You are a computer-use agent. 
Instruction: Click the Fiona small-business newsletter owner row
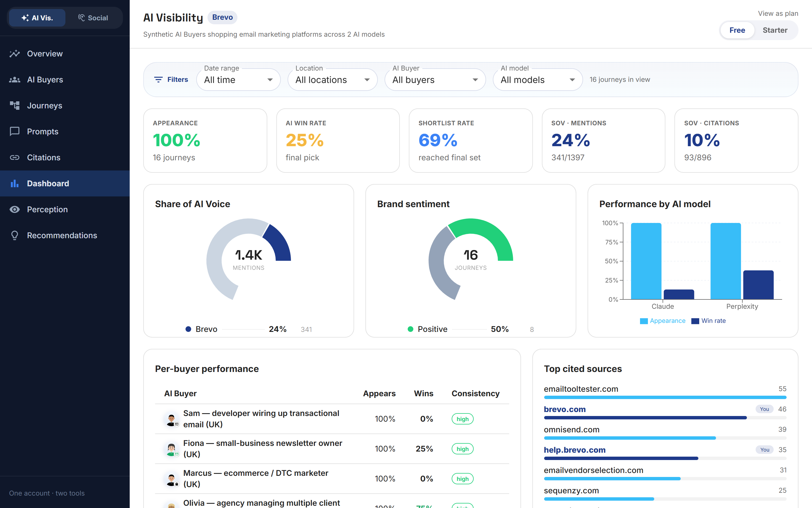[332, 449]
